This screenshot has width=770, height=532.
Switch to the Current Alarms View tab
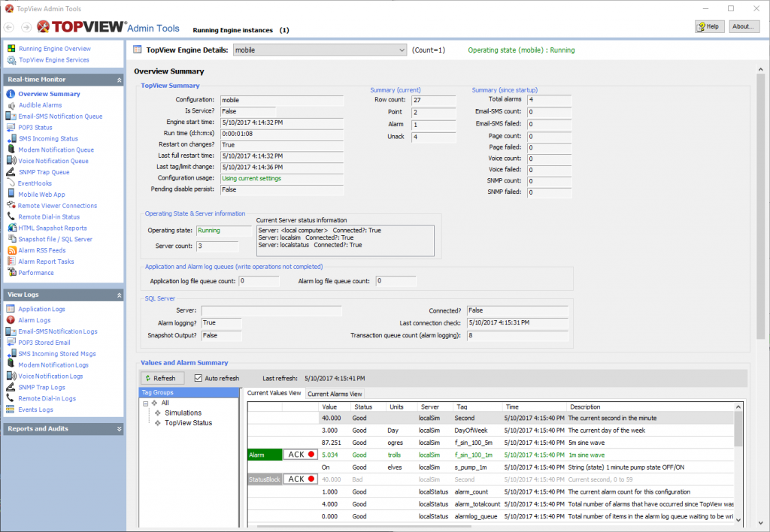point(335,394)
